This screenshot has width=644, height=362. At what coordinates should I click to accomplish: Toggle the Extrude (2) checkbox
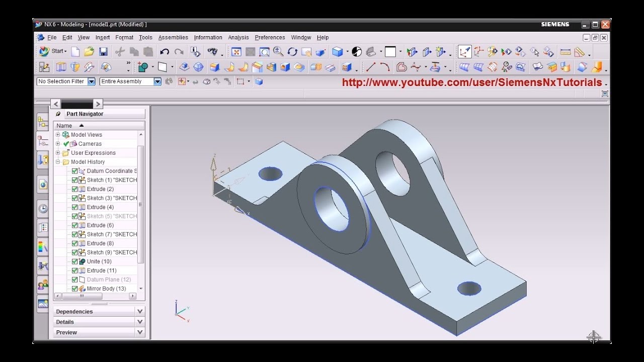(x=75, y=189)
